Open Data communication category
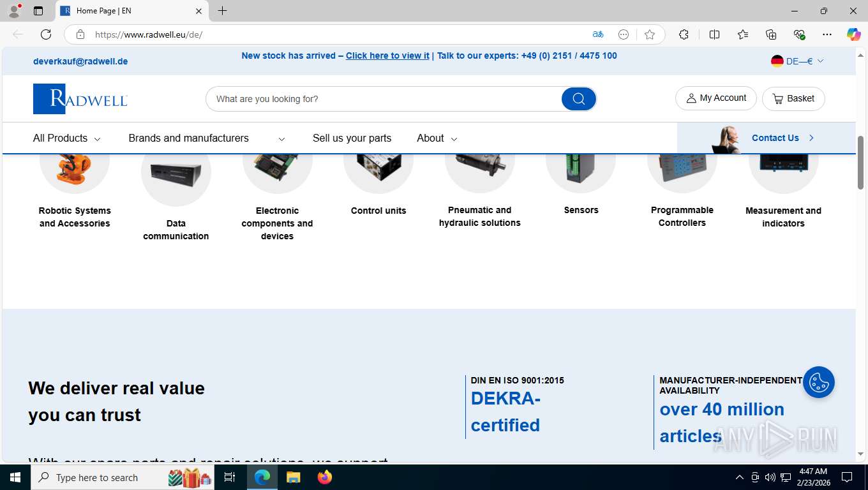The image size is (868, 490). (176, 230)
